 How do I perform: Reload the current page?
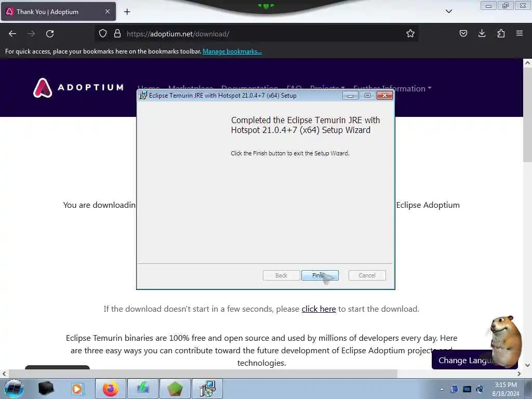(x=50, y=34)
